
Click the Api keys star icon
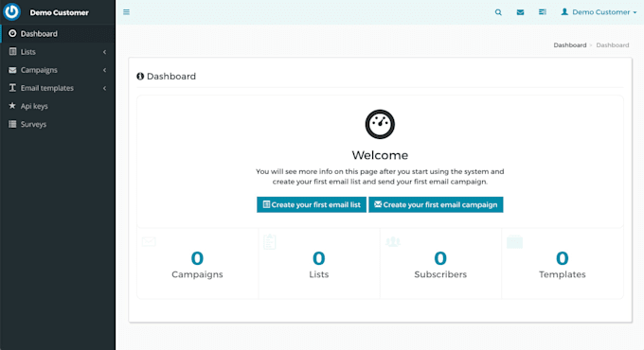click(x=12, y=105)
